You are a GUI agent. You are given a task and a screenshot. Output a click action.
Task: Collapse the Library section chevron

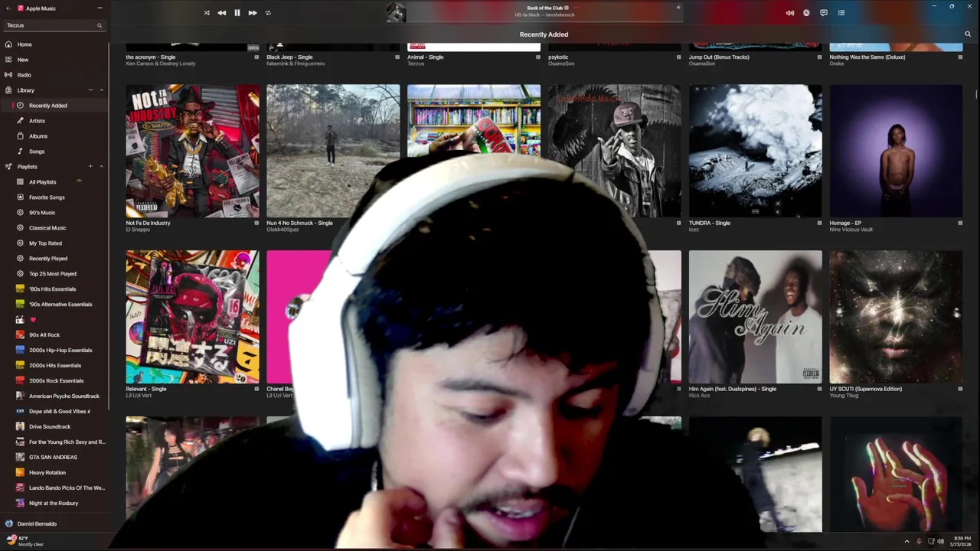(x=101, y=90)
